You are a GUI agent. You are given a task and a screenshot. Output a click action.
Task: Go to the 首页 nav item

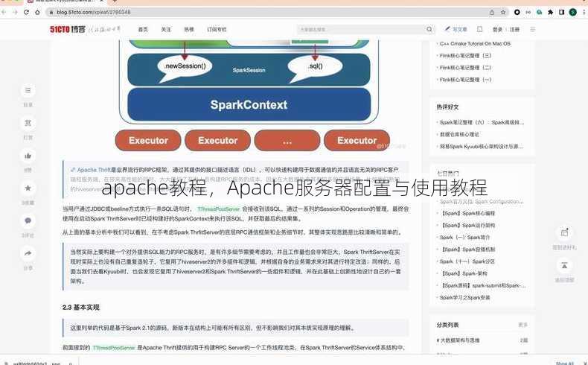143,29
